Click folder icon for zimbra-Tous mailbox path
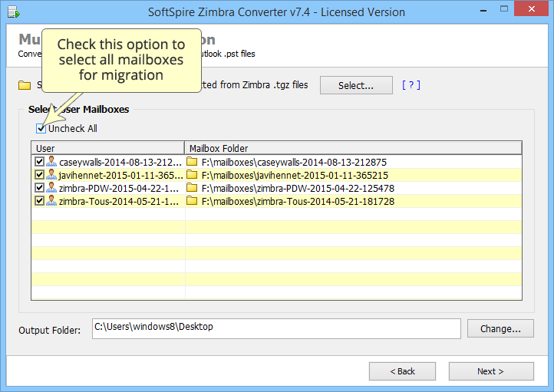 tap(192, 201)
